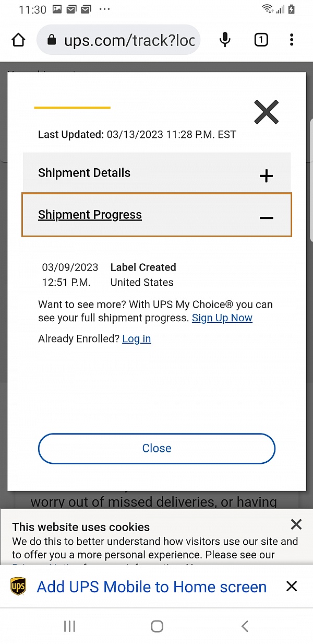The image size is (313, 644).
Task: Tap the UPS shield logo icon
Action: point(18,587)
